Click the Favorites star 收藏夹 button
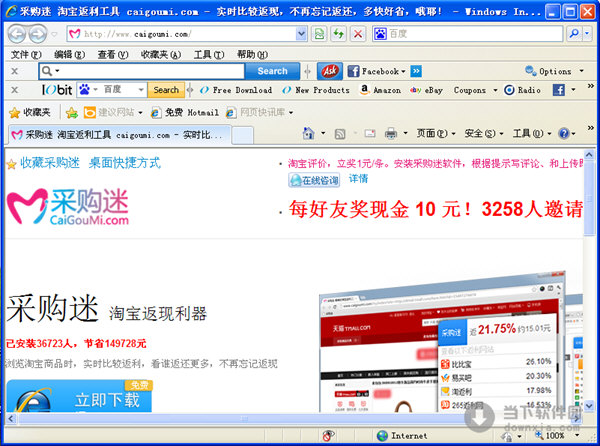 click(x=29, y=112)
